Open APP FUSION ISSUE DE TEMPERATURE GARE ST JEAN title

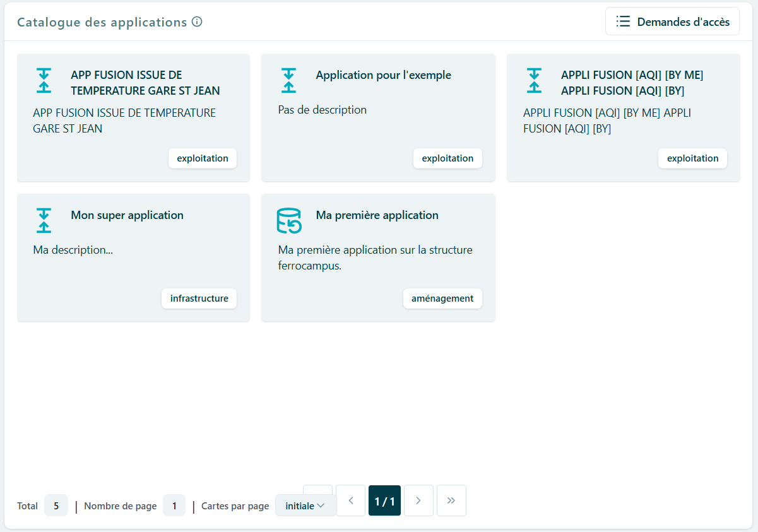[x=146, y=83]
